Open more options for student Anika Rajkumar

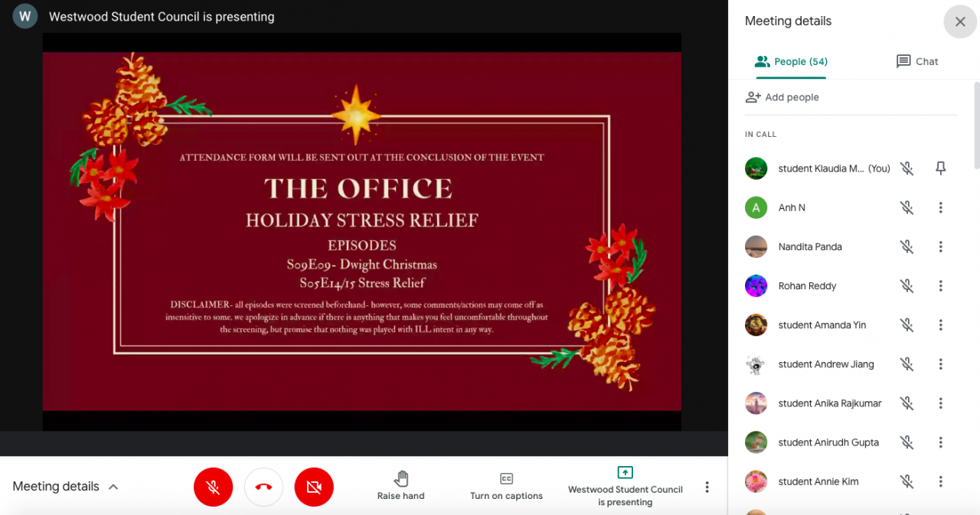[941, 403]
